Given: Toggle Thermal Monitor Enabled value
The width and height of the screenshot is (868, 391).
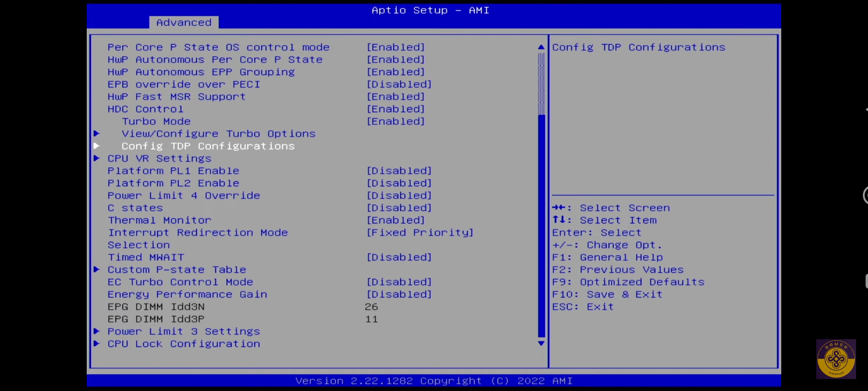Looking at the screenshot, I should point(395,220).
